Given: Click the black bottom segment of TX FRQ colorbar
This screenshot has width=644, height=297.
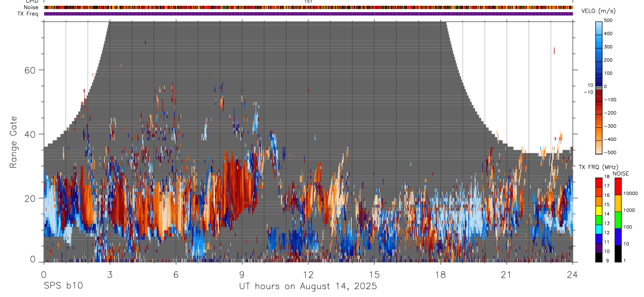Looking at the screenshot, I should tap(599, 257).
